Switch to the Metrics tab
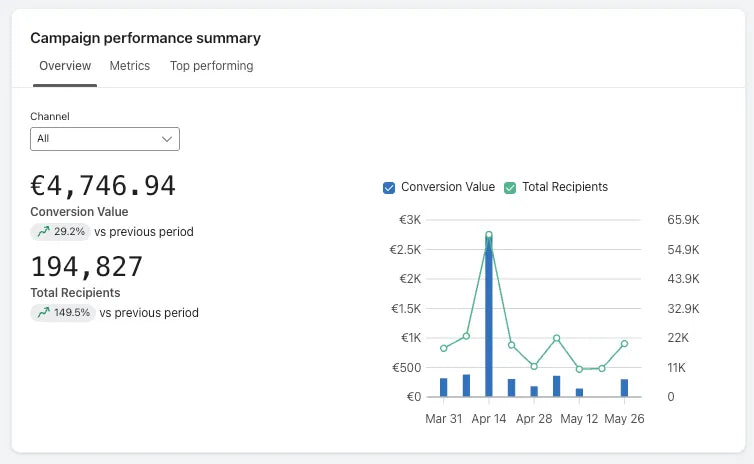This screenshot has width=754, height=464. coord(129,66)
